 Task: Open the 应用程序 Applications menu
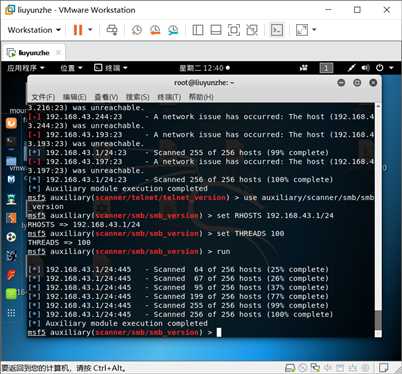tap(26, 68)
